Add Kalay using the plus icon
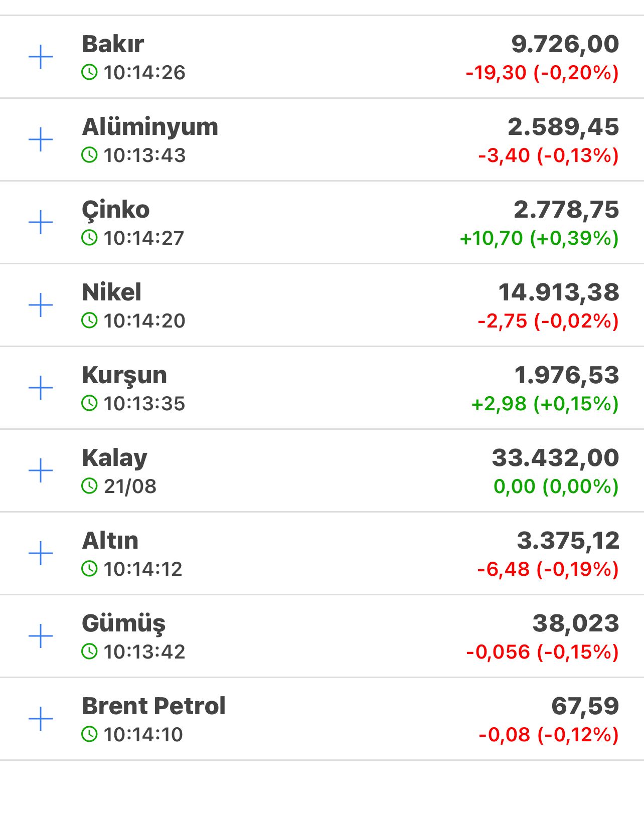The width and height of the screenshot is (644, 815). point(41,470)
